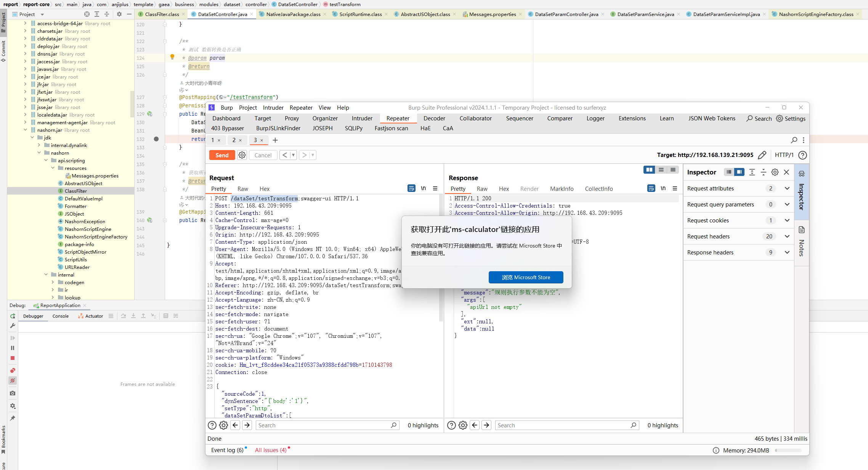Collapse the nashorn.jar tree node
Viewport: 868px width, 470px height.
coord(26,130)
